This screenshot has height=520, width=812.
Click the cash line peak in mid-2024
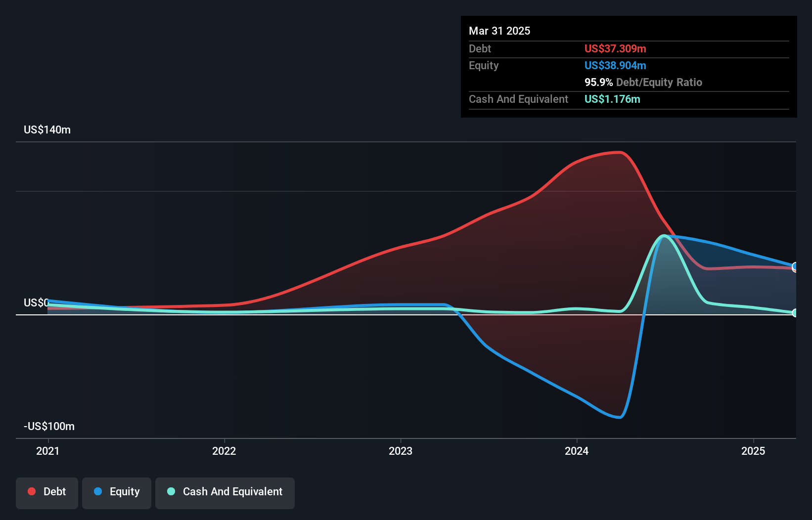coord(664,236)
